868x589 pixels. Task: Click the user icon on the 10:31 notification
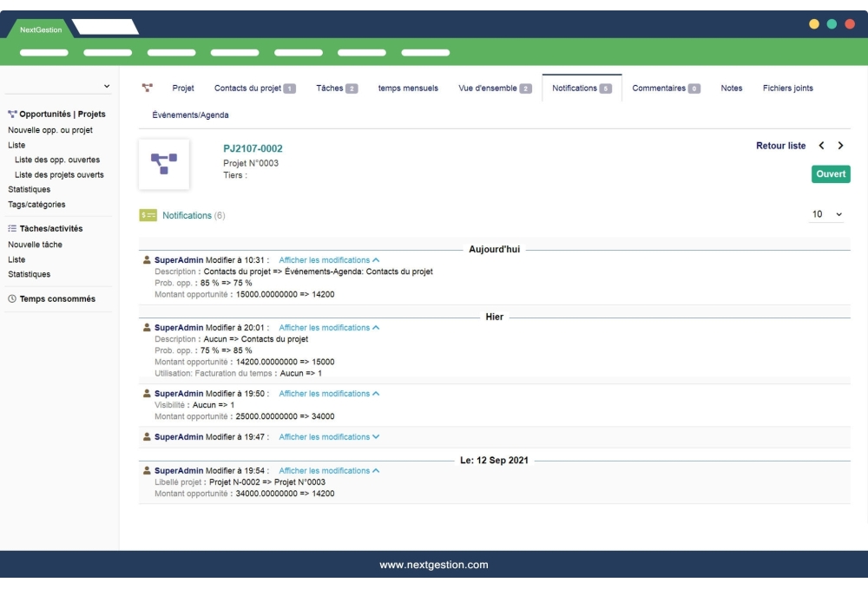[145, 259]
